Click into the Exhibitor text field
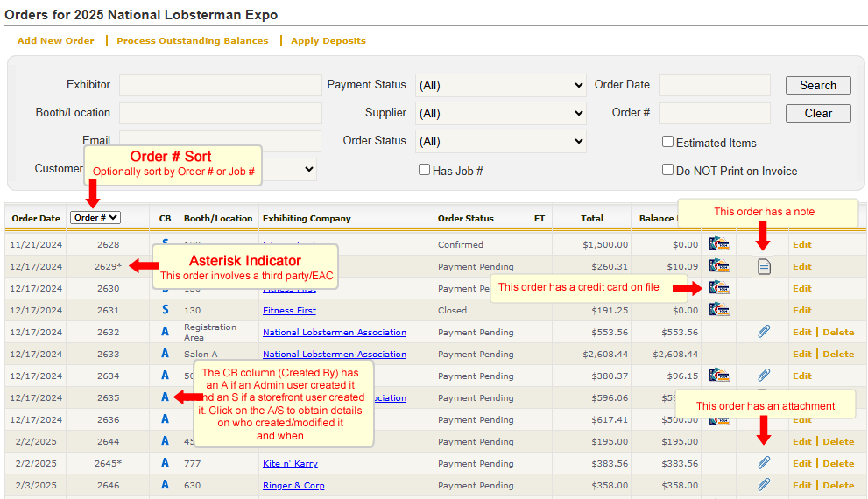Image resolution: width=868 pixels, height=499 pixels. pos(220,85)
